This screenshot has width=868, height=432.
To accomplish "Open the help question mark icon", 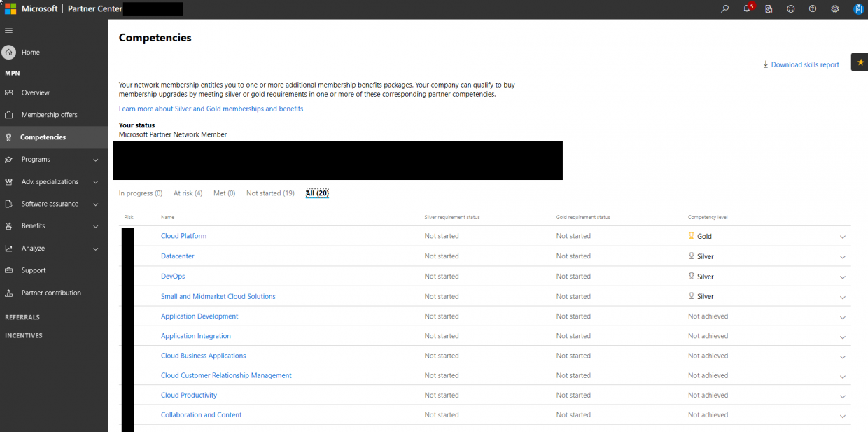I will pyautogui.click(x=813, y=9).
